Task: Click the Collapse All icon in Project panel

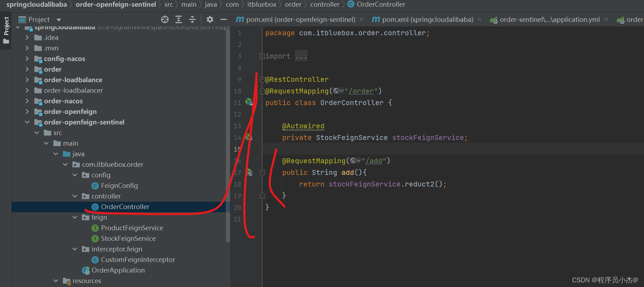Action: [x=192, y=19]
